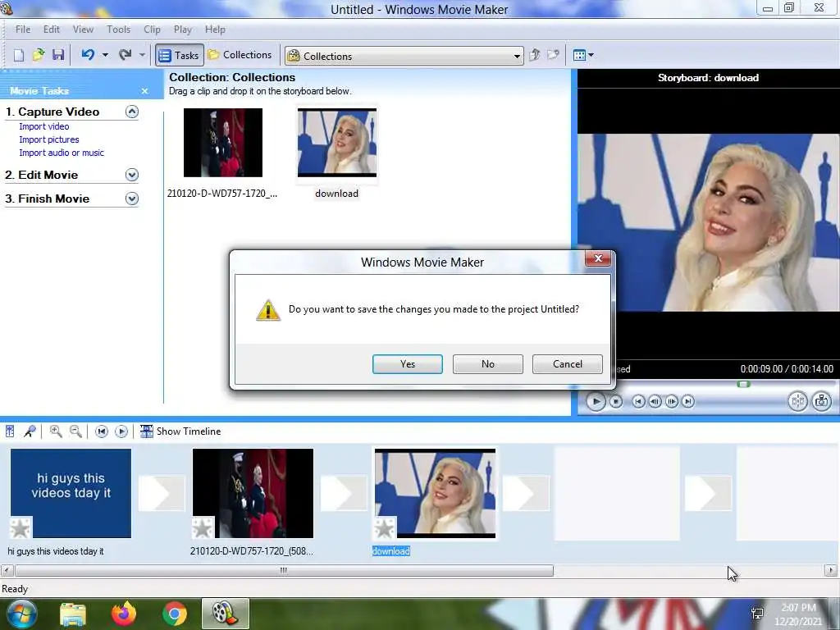
Task: Click the Forward button in preview monitor
Action: 688,401
